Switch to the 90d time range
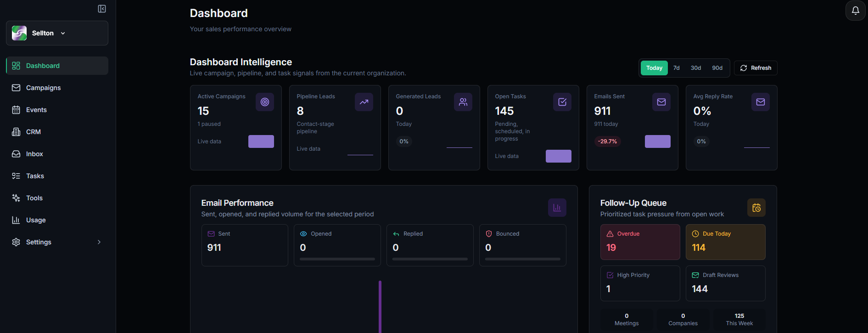Viewport: 868px width, 333px height. coord(717,68)
